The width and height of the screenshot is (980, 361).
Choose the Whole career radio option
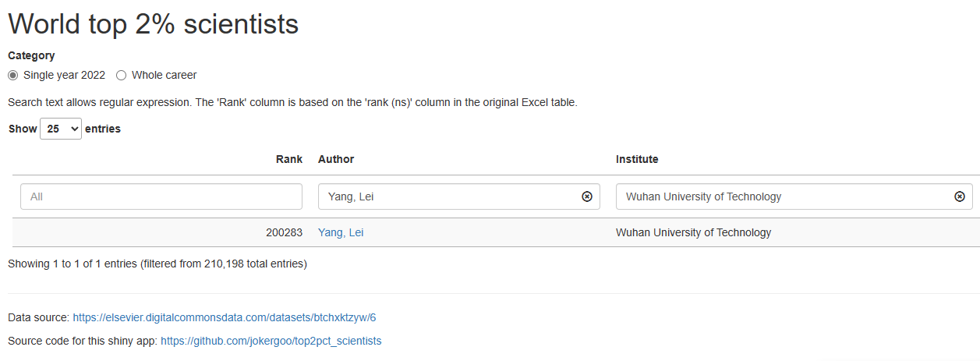point(121,76)
